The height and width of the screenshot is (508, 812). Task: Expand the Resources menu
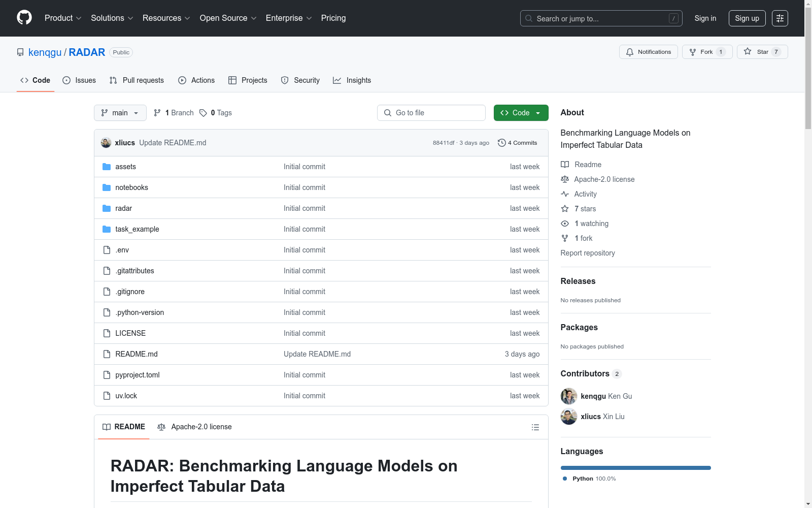point(166,18)
